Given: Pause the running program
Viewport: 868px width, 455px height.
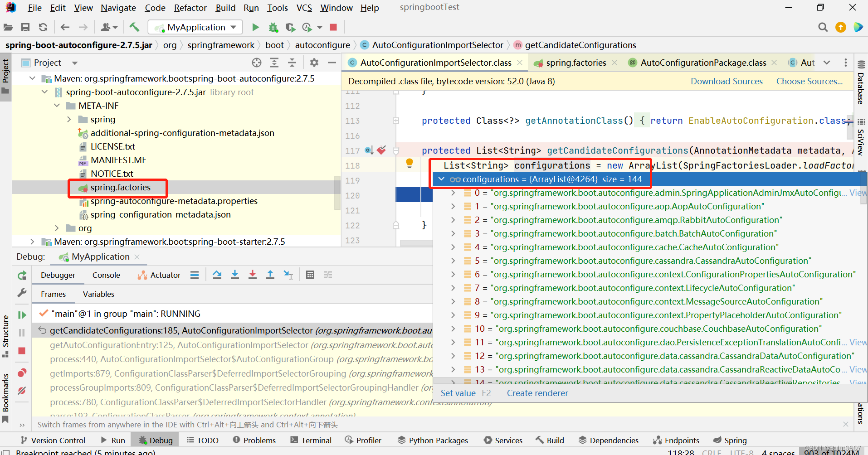Looking at the screenshot, I should (21, 332).
